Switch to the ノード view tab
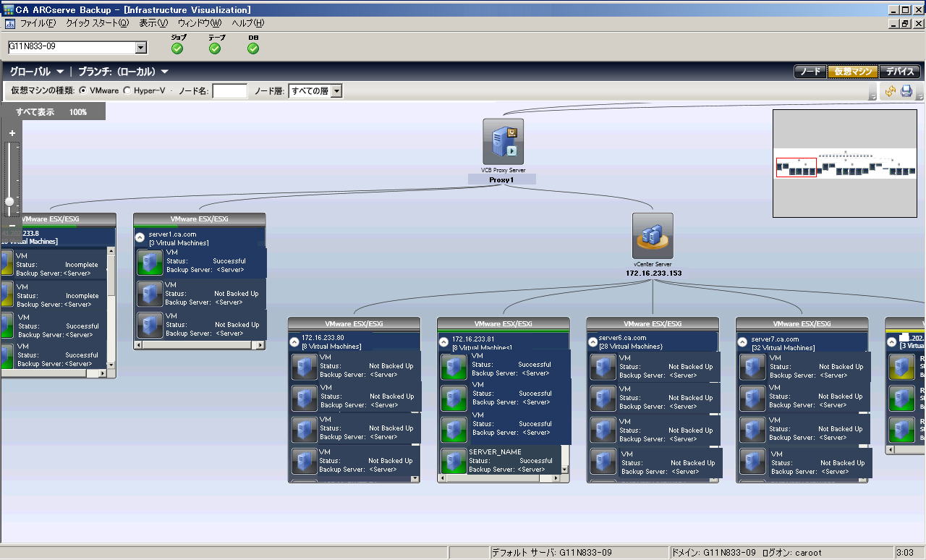Image resolution: width=926 pixels, height=560 pixels. (x=810, y=72)
